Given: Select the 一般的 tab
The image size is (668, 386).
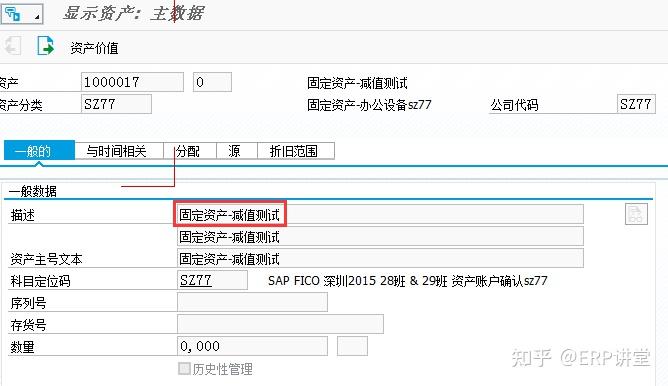Looking at the screenshot, I should pyautogui.click(x=39, y=151).
